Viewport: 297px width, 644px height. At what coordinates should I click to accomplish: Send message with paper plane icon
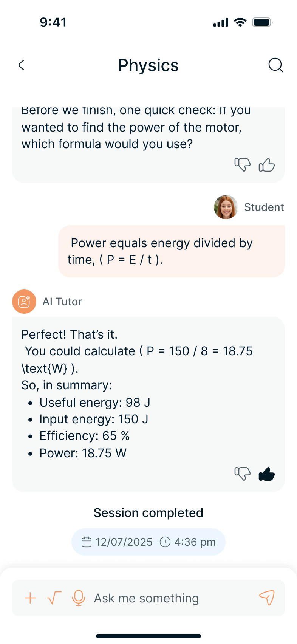pos(267,598)
